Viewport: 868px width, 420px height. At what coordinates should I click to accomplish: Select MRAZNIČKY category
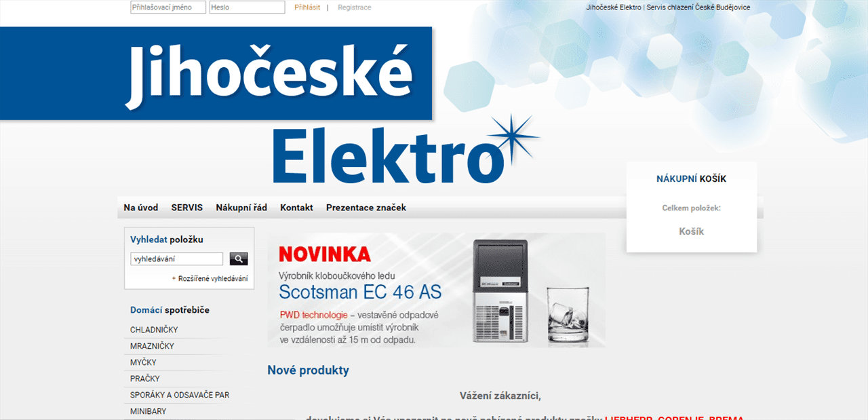pos(152,346)
